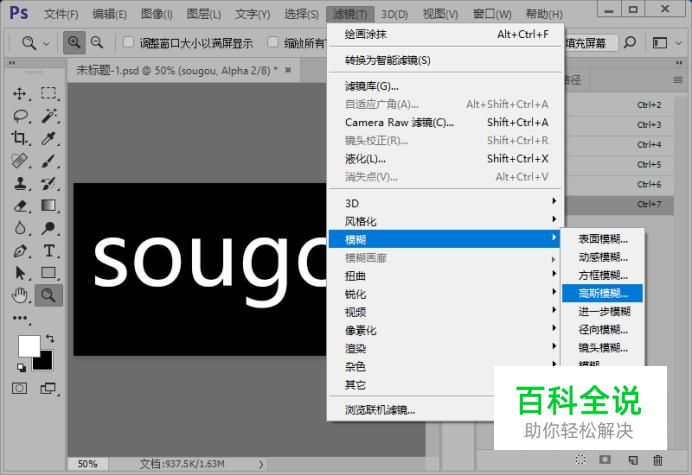Select the History Brush tool

(49, 183)
